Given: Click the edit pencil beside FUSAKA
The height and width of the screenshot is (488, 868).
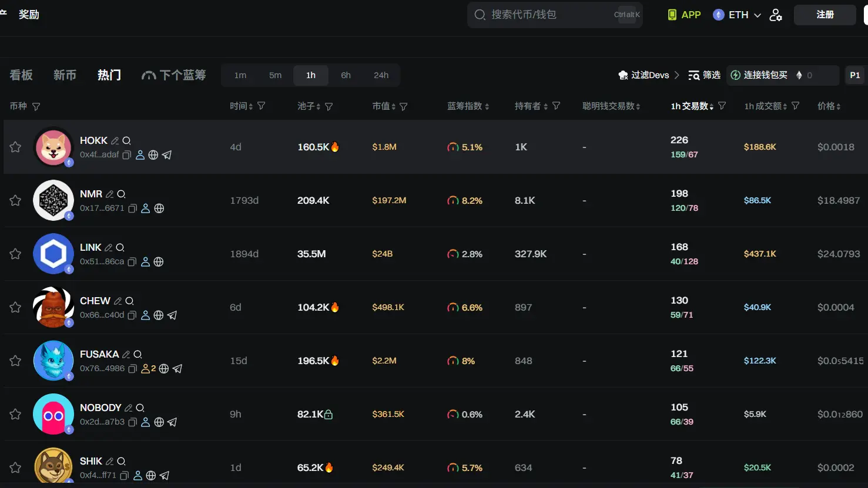Looking at the screenshot, I should point(126,355).
